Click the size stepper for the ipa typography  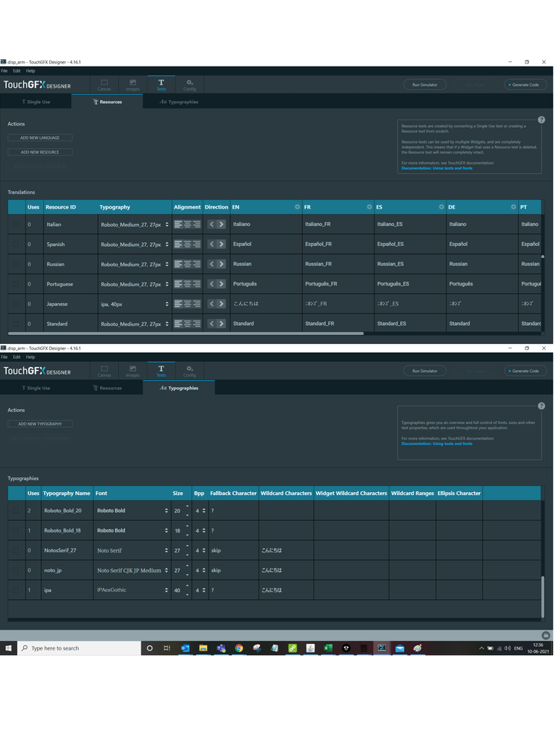coord(187,590)
